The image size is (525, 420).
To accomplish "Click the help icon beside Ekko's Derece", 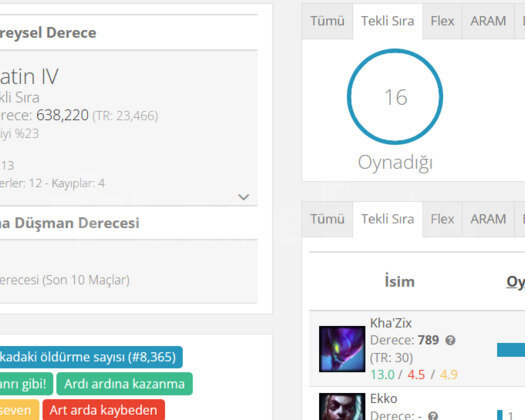I will point(433,416).
